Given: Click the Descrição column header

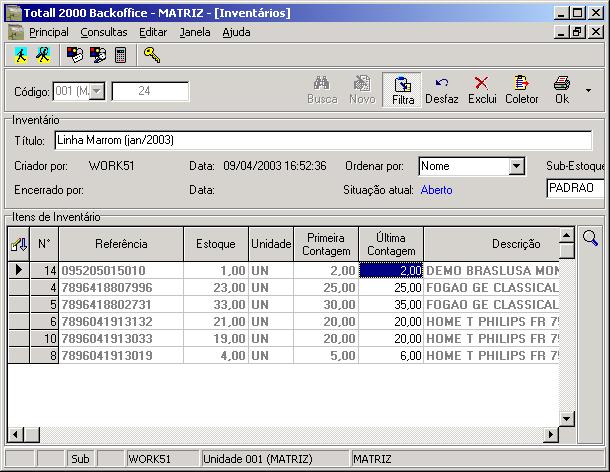Looking at the screenshot, I should click(x=516, y=243).
